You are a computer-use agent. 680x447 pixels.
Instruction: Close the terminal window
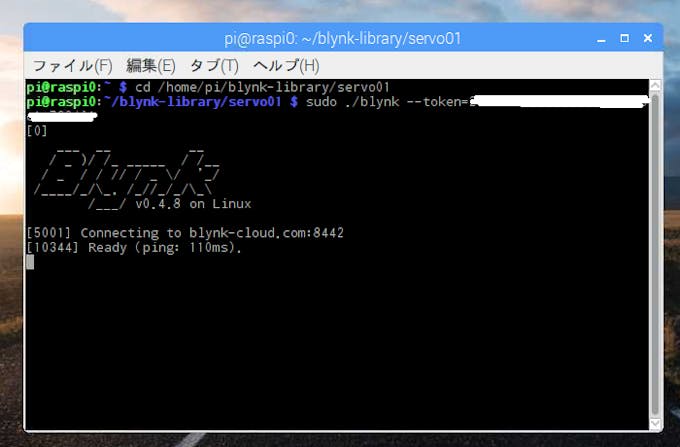point(648,38)
